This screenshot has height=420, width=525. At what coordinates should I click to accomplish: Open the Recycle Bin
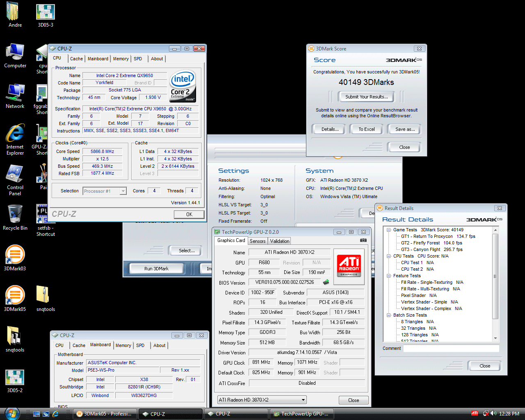click(15, 217)
